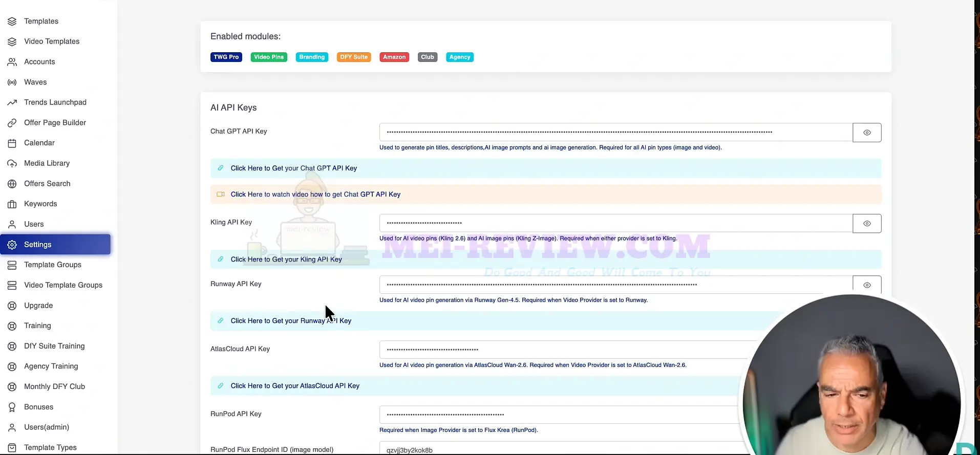Viewport: 980px width, 455px height.
Task: Click Here to Get your Kling API Key
Action: 286,259
